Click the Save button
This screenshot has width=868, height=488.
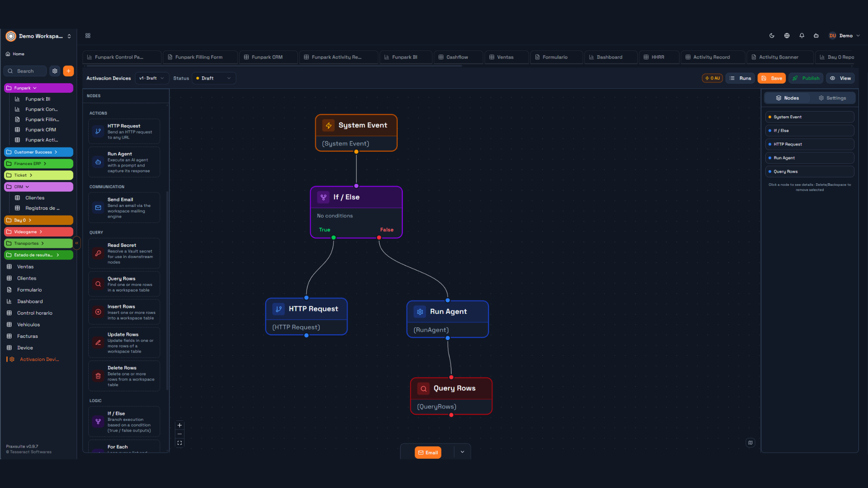pos(771,78)
